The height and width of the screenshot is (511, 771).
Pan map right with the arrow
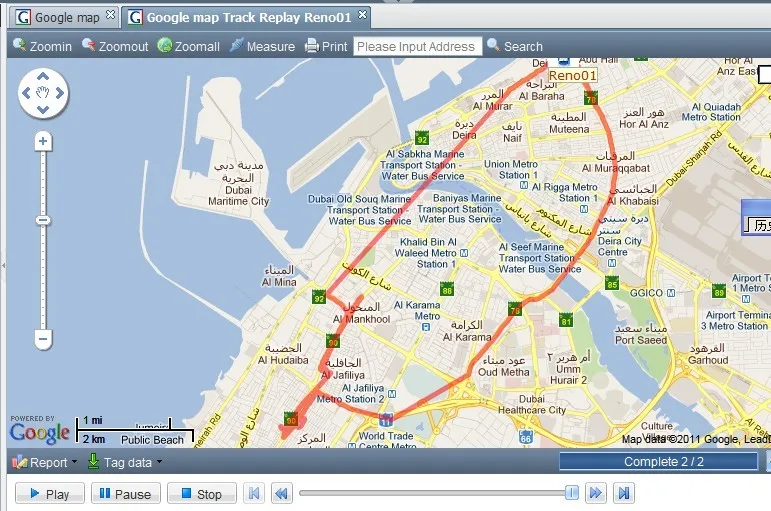click(x=59, y=93)
